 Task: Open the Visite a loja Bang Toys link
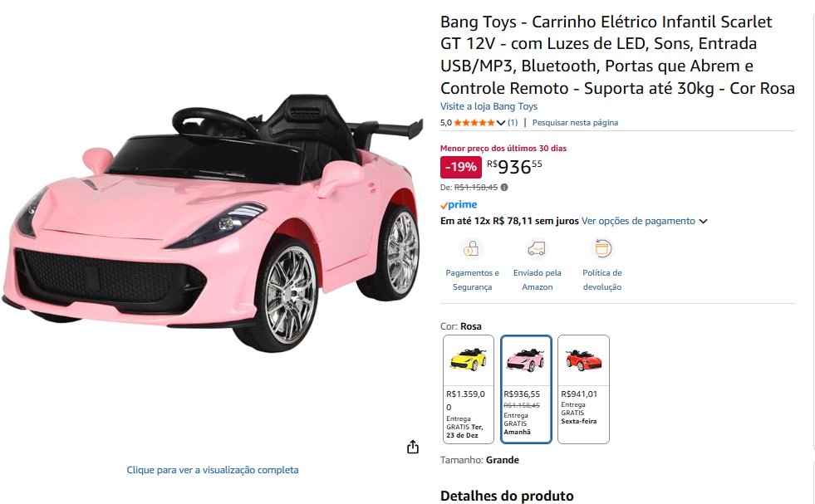click(489, 106)
